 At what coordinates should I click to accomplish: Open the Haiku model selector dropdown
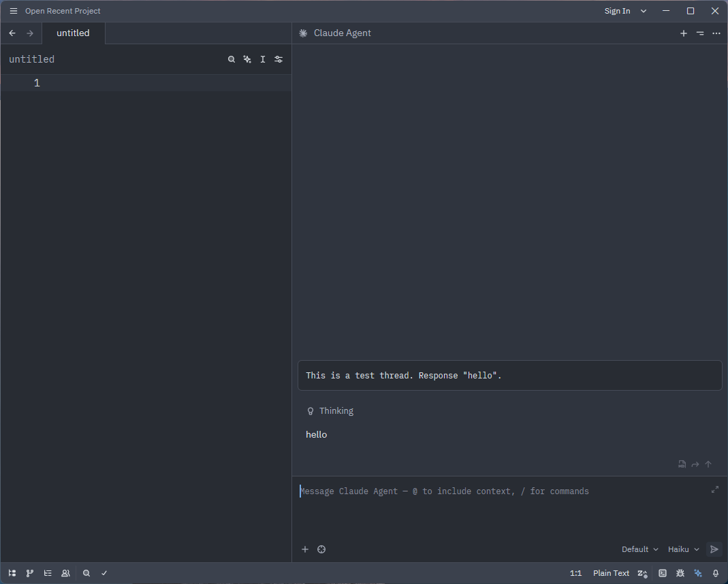click(684, 549)
